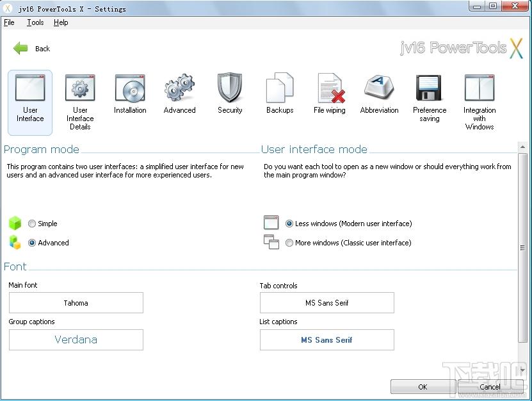Click the colored cubes icon beside Advanced

15,242
